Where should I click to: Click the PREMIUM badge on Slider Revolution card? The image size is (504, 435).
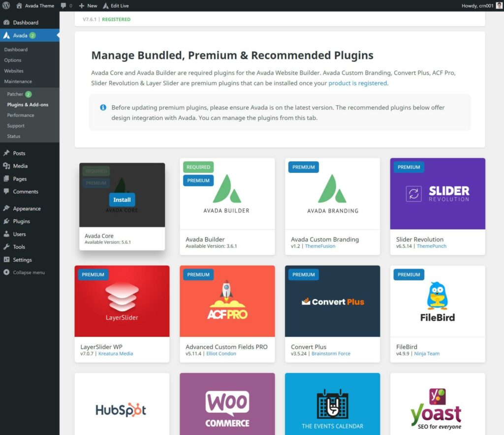point(409,167)
